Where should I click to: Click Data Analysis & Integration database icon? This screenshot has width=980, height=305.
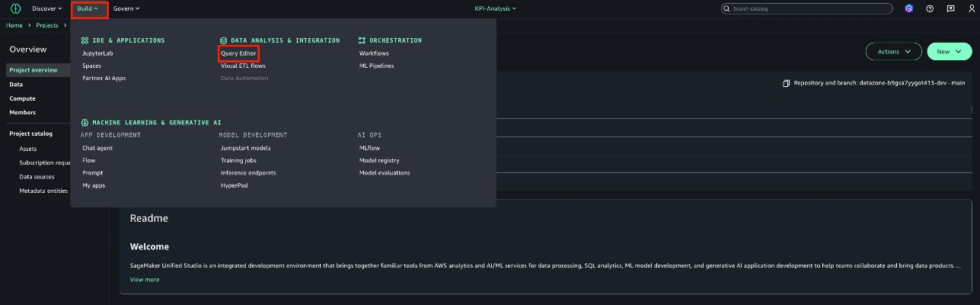[x=223, y=40]
